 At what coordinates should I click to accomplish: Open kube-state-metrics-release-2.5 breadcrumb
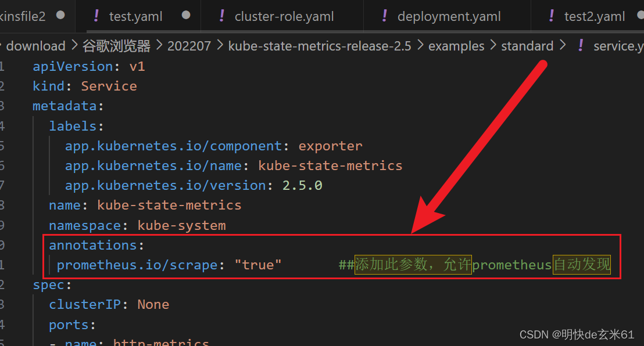[320, 46]
